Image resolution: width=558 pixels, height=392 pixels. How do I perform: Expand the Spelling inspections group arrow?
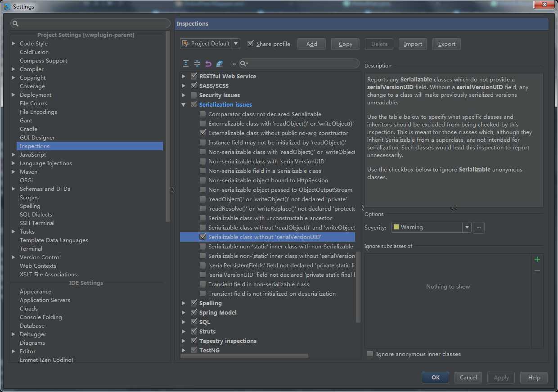pos(184,303)
